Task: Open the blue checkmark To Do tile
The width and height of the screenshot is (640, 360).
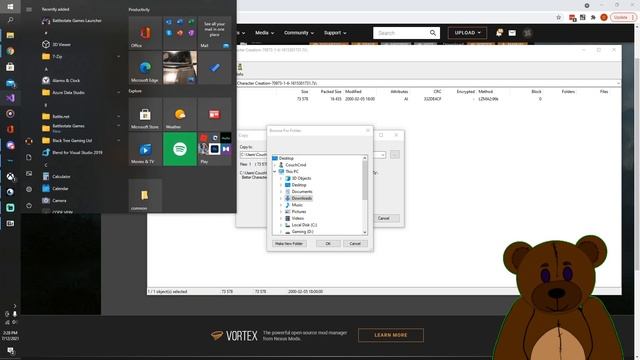Action: pyautogui.click(x=214, y=68)
